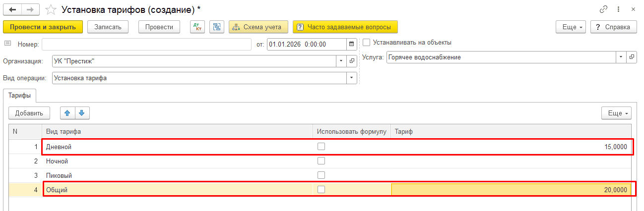Open the Дт/Кт postings view icon

pyautogui.click(x=197, y=27)
